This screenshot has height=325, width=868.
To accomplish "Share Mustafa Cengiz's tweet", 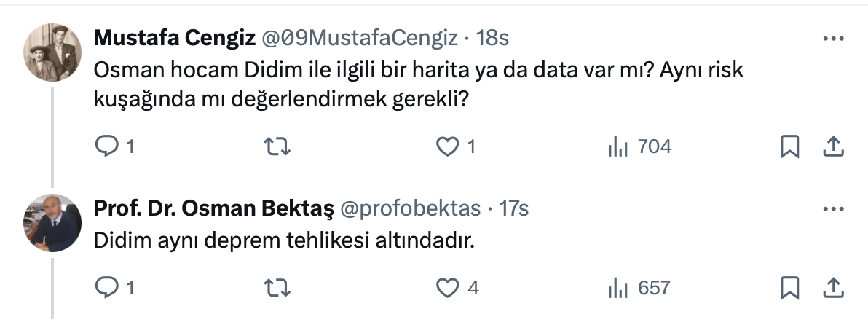I will coord(832,147).
